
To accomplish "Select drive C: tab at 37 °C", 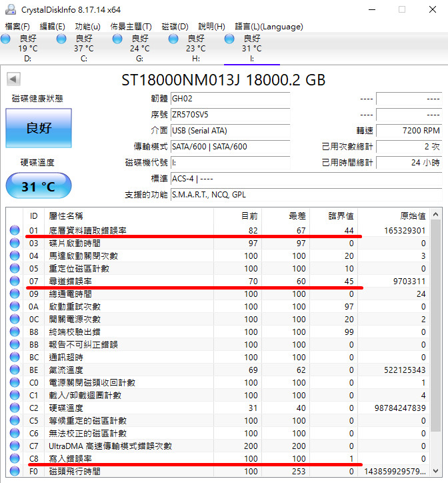I will click(84, 48).
